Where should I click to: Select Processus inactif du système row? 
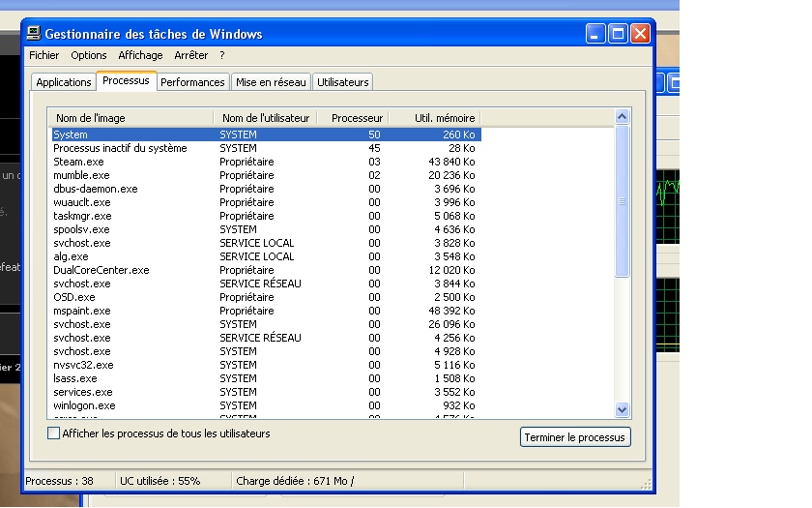[267, 148]
